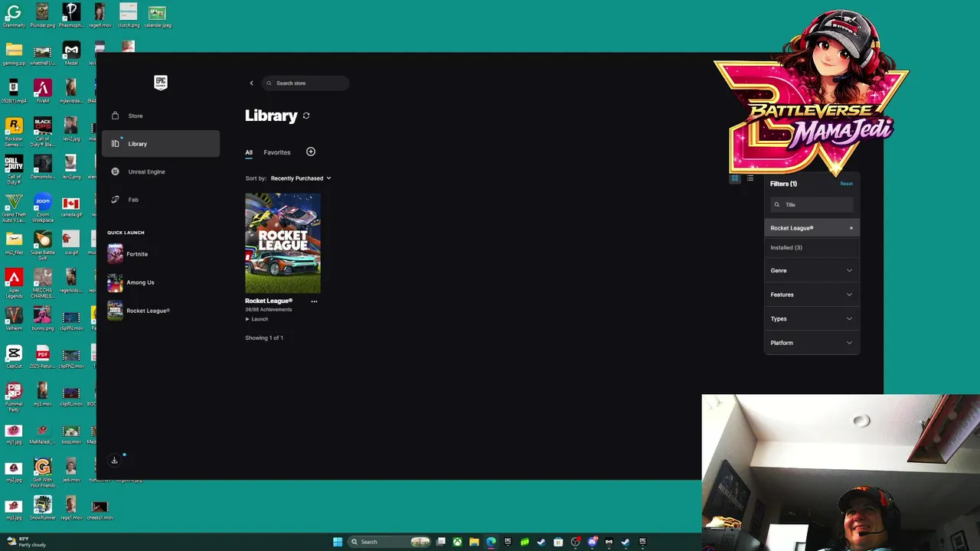Open Microsoft Store from taskbar
Screen dimensions: 980x551
coord(558,542)
